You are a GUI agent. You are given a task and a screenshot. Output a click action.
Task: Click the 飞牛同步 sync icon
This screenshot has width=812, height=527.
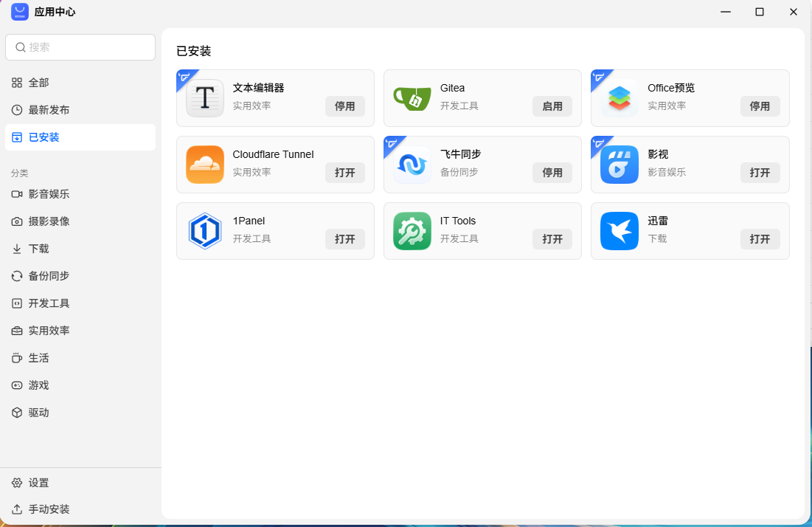coord(412,165)
